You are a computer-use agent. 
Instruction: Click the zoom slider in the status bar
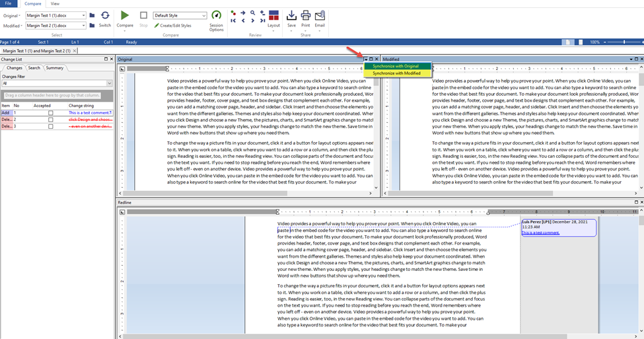(624, 42)
